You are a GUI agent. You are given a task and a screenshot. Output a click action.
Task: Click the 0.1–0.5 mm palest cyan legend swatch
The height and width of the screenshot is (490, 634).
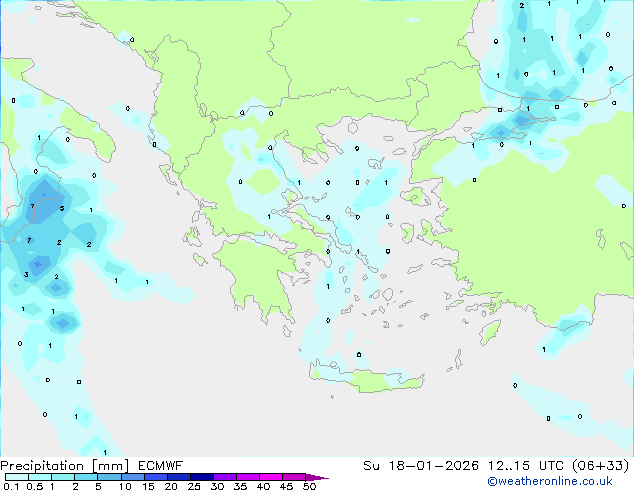(17, 477)
